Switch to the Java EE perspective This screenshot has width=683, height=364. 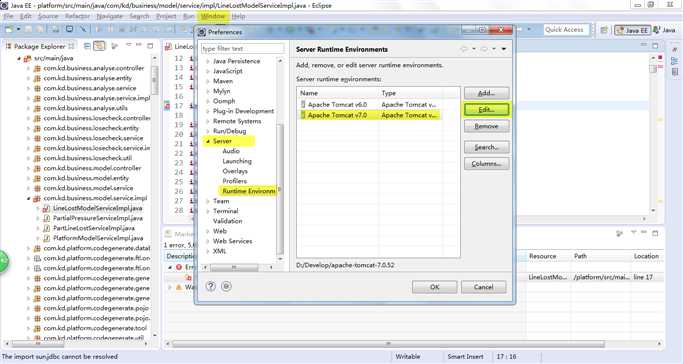coord(632,30)
